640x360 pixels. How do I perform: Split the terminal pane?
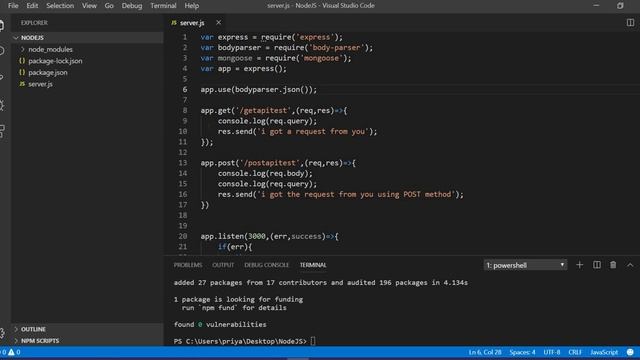[x=597, y=265]
